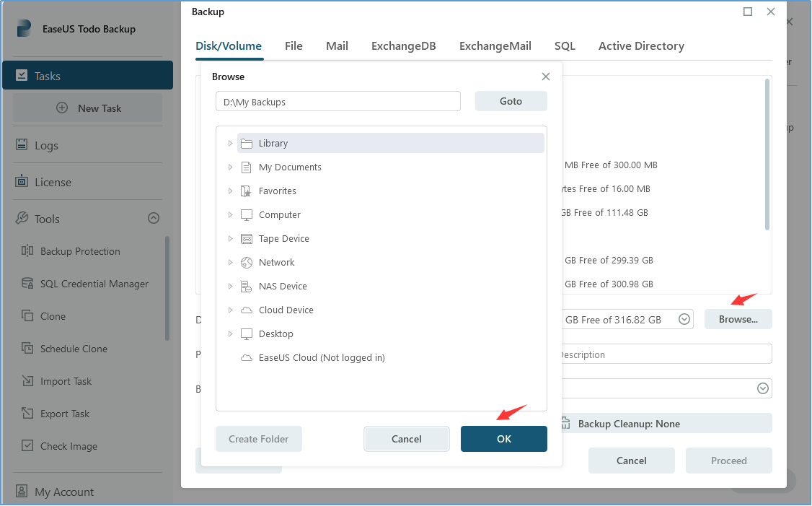
Task: Click the EaseUS Cloud icon
Action: [x=247, y=358]
